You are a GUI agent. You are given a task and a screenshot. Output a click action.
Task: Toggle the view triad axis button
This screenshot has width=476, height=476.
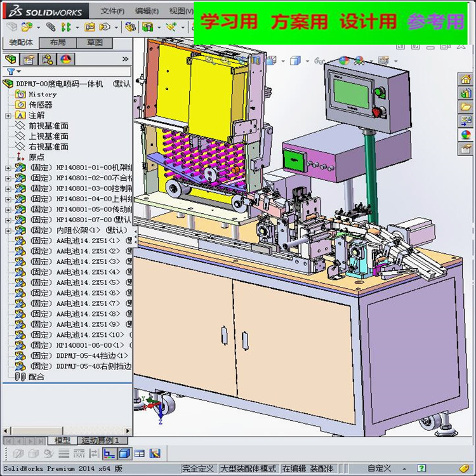pyautogui.click(x=109, y=454)
